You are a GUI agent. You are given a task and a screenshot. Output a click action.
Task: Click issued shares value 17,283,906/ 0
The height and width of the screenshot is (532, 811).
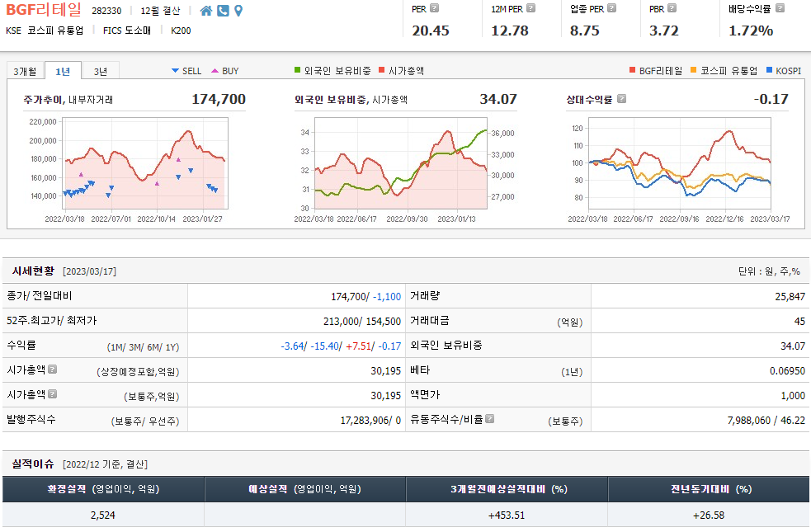click(370, 421)
